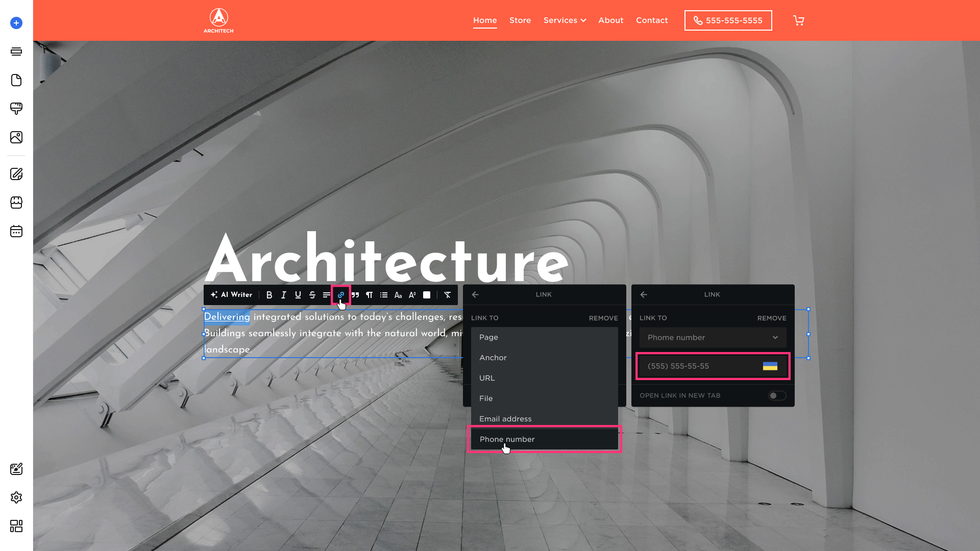The width and height of the screenshot is (980, 551).
Task: Click the blockquote icon in toolbar
Action: [x=355, y=295]
